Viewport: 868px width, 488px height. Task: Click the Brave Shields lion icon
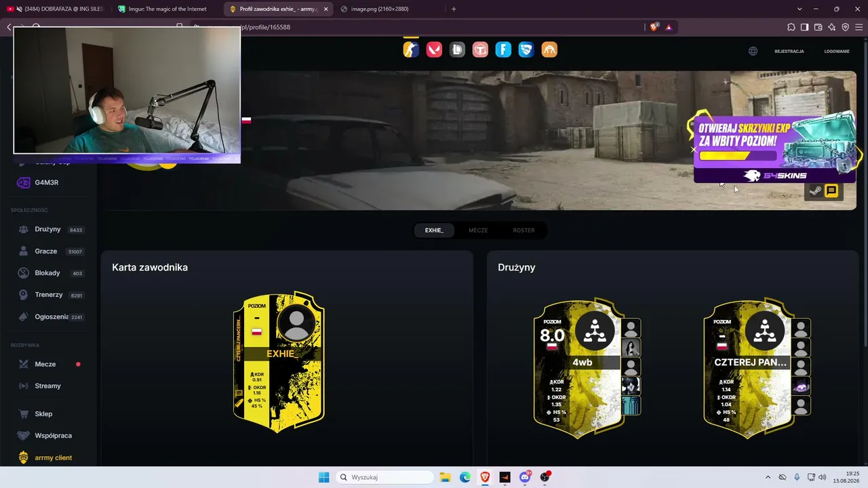coord(654,27)
